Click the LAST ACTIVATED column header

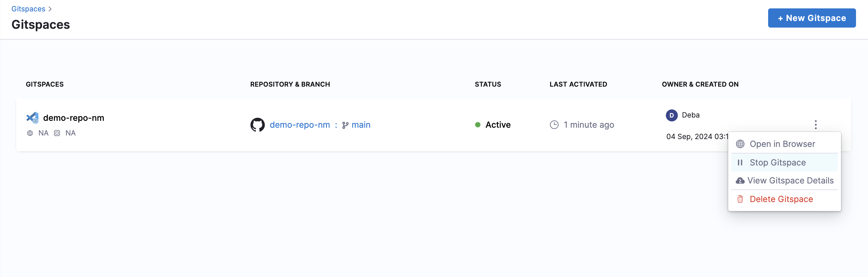coord(578,84)
